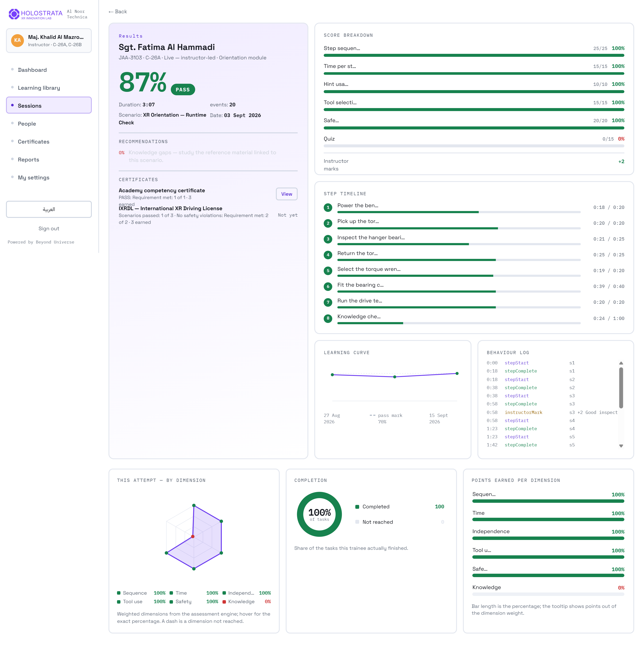Click the green PASS badge
Image resolution: width=644 pixels, height=654 pixels.
[x=183, y=90]
